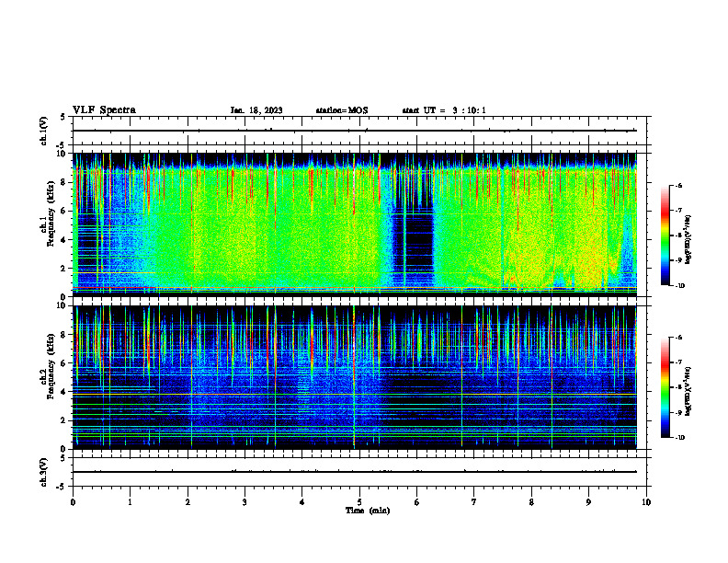728x563 pixels.
Task: Click the ch.3 voltage waveform trace
Action: click(355, 472)
